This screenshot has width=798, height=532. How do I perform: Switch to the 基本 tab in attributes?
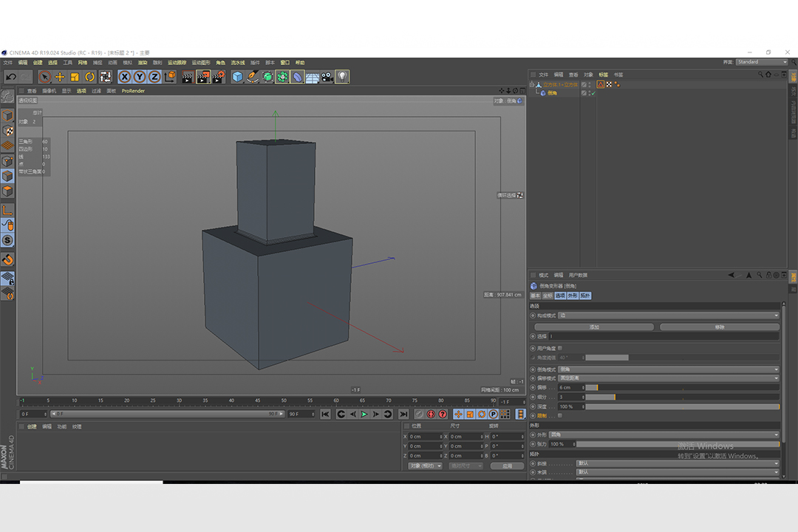click(536, 296)
